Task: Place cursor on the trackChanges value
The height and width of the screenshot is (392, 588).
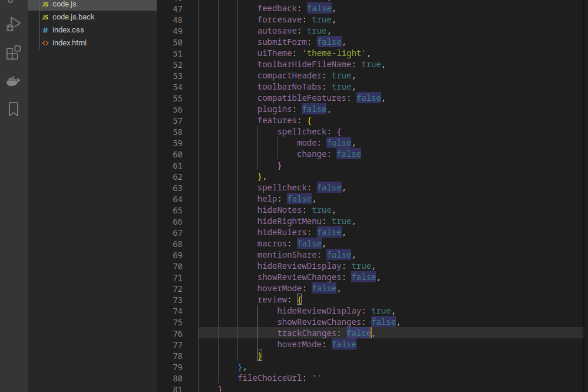Action: tap(358, 333)
